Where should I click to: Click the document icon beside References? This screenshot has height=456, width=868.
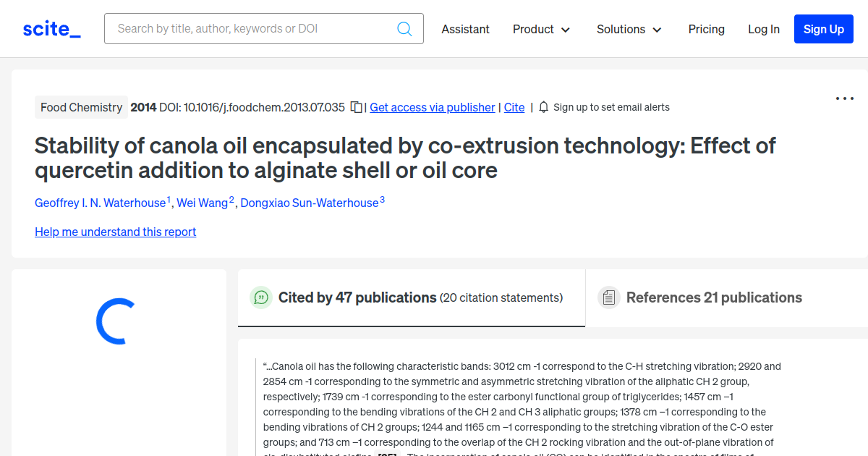tap(609, 297)
